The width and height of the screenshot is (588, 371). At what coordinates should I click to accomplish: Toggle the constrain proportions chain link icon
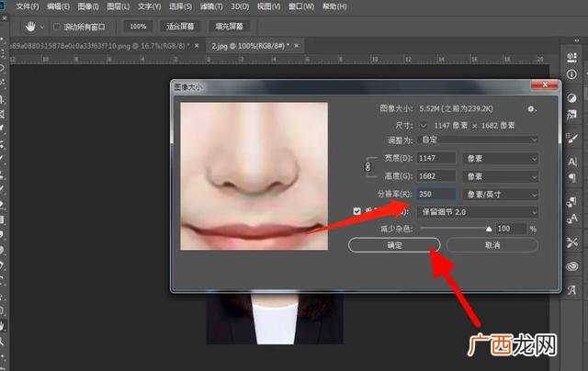coord(367,167)
